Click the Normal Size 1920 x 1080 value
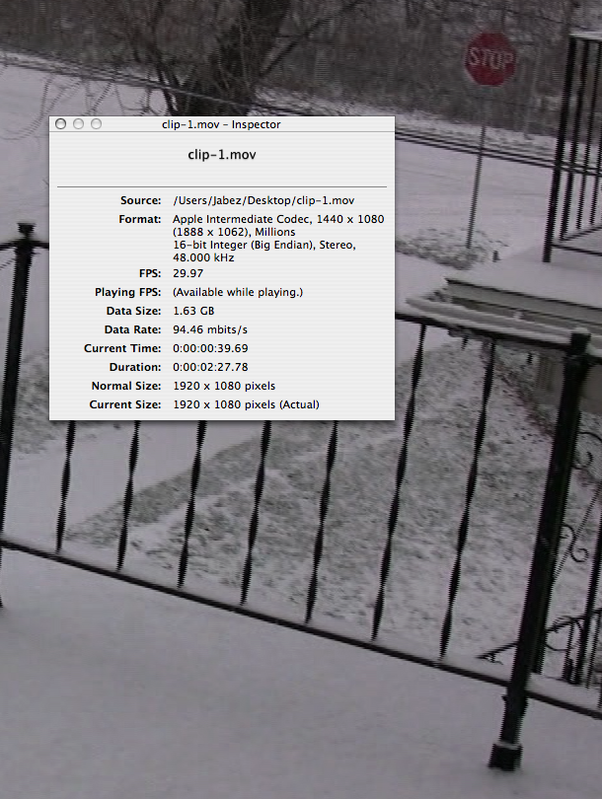Screen dimensions: 602x799 coord(223,385)
